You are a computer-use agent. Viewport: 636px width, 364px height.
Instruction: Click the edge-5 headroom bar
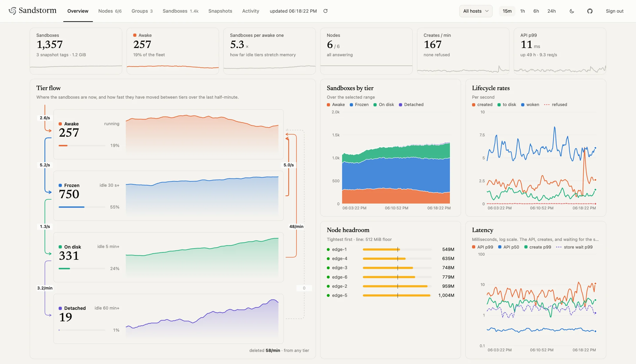(397, 295)
